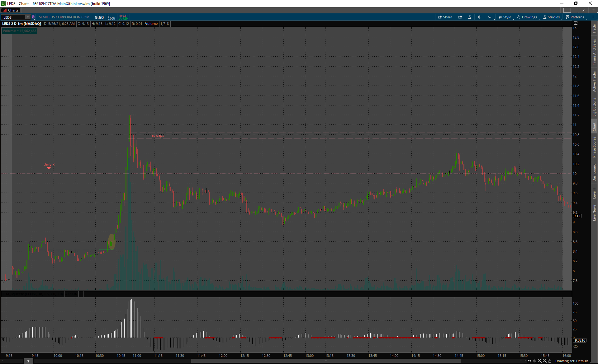
Task: Click the flask Edit Studies icon
Action: (470, 17)
